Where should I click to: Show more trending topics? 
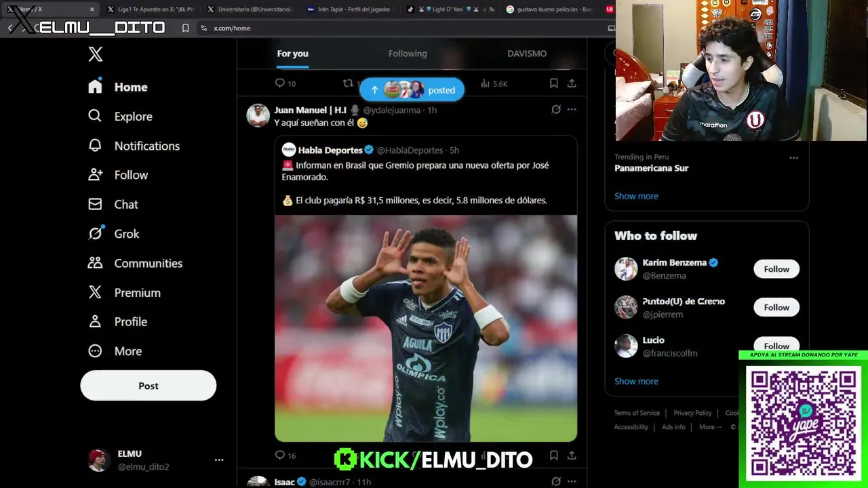pyautogui.click(x=636, y=196)
